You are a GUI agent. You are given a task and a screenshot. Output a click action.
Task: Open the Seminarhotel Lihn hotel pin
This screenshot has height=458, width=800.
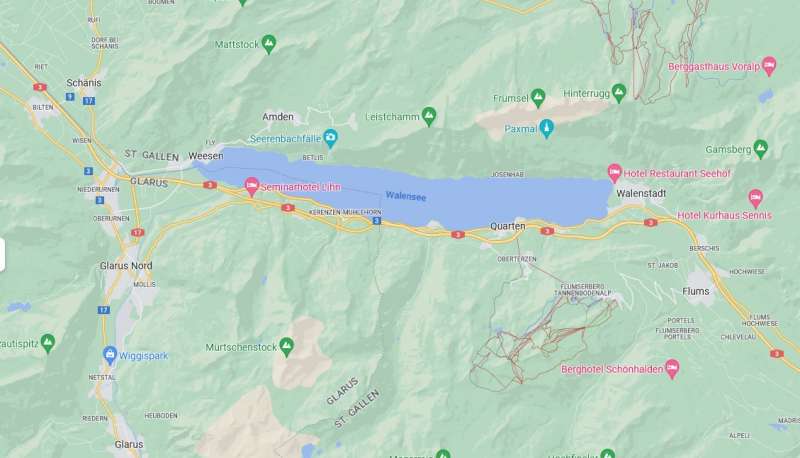(251, 187)
